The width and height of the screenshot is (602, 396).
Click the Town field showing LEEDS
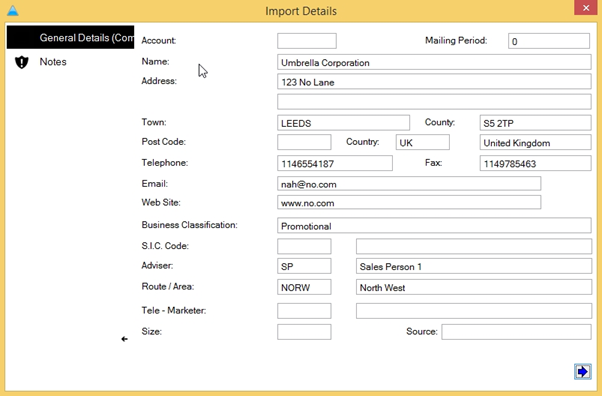(x=343, y=123)
